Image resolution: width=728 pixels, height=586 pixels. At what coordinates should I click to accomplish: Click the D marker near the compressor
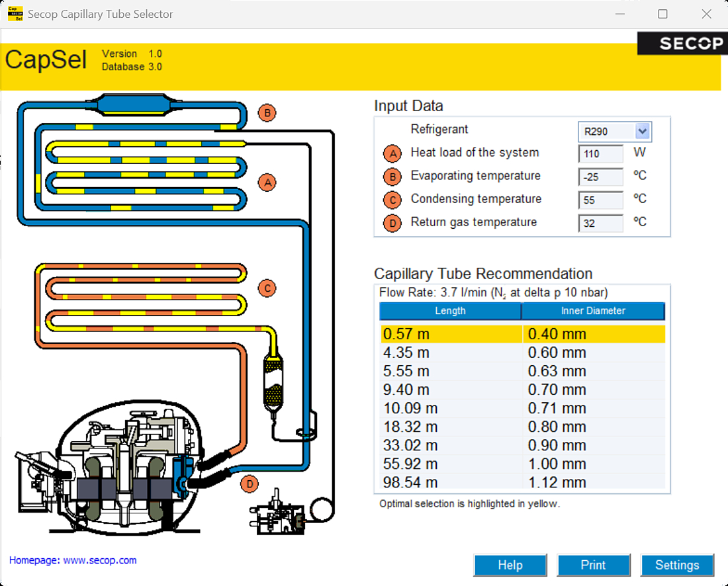click(250, 484)
